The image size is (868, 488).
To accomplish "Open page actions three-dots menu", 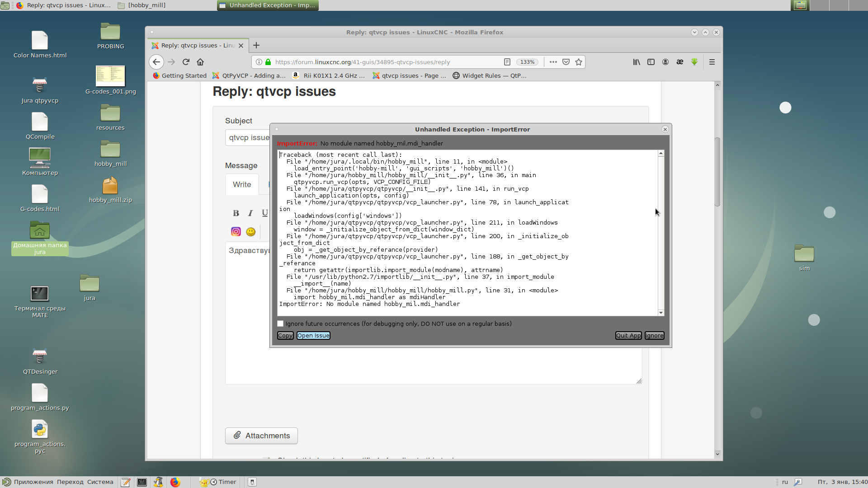I will pos(553,62).
